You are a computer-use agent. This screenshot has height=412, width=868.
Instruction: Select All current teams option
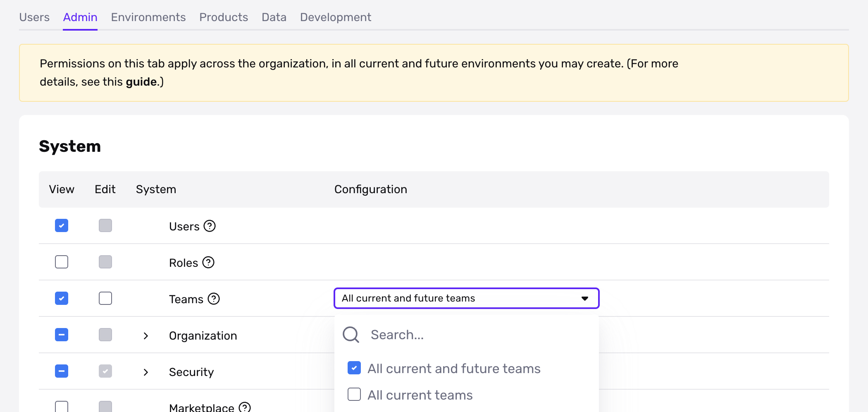pyautogui.click(x=354, y=395)
